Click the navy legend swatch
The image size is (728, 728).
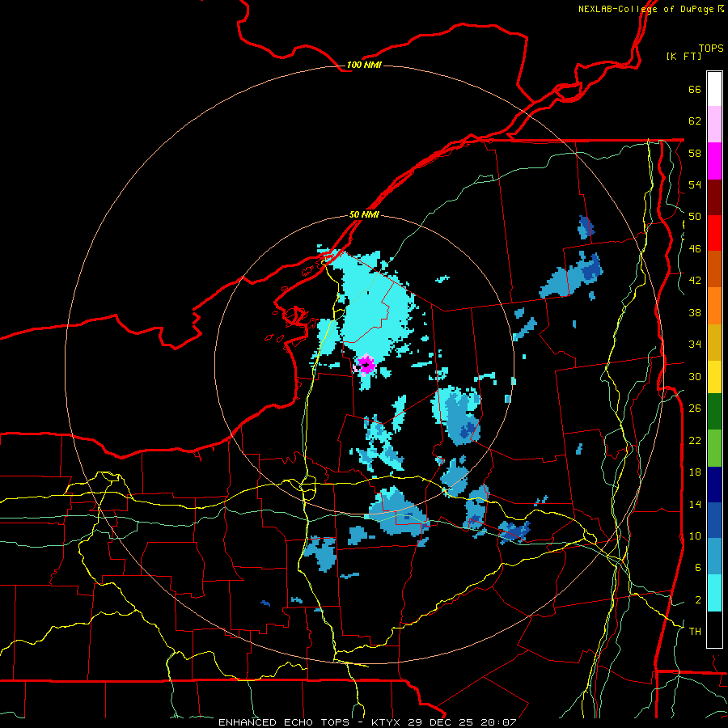click(714, 485)
